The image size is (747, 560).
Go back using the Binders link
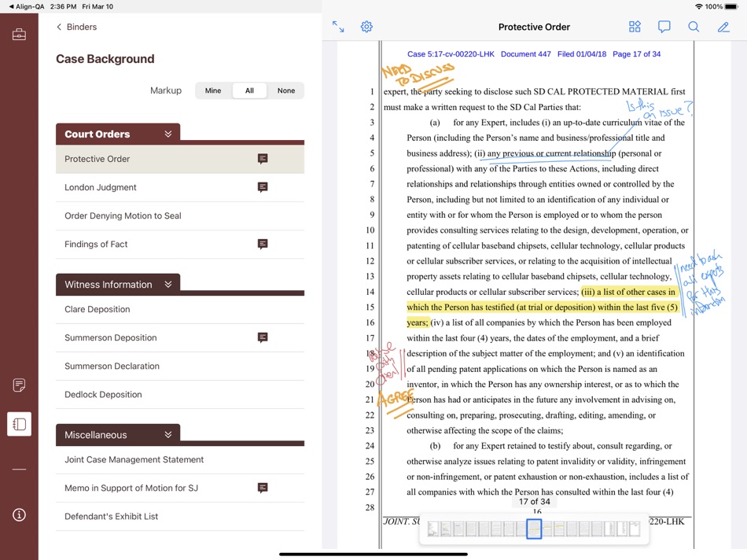(x=76, y=26)
